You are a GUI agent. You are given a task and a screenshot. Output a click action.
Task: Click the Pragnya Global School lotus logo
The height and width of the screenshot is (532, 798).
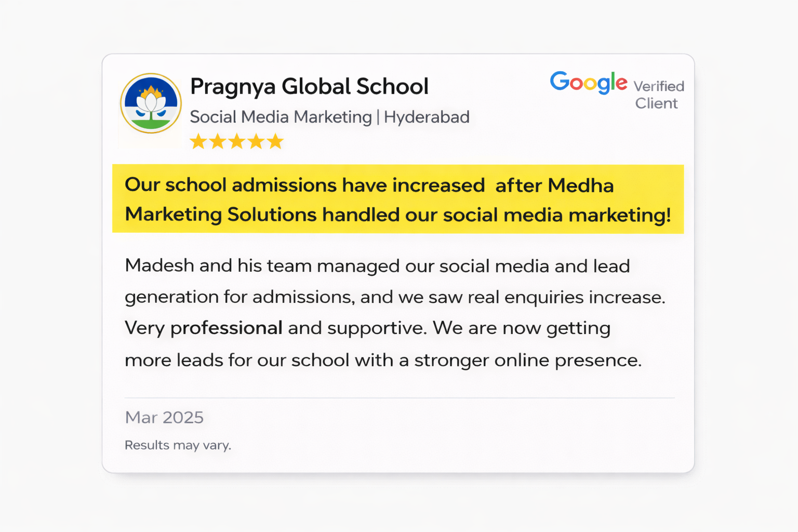151,103
